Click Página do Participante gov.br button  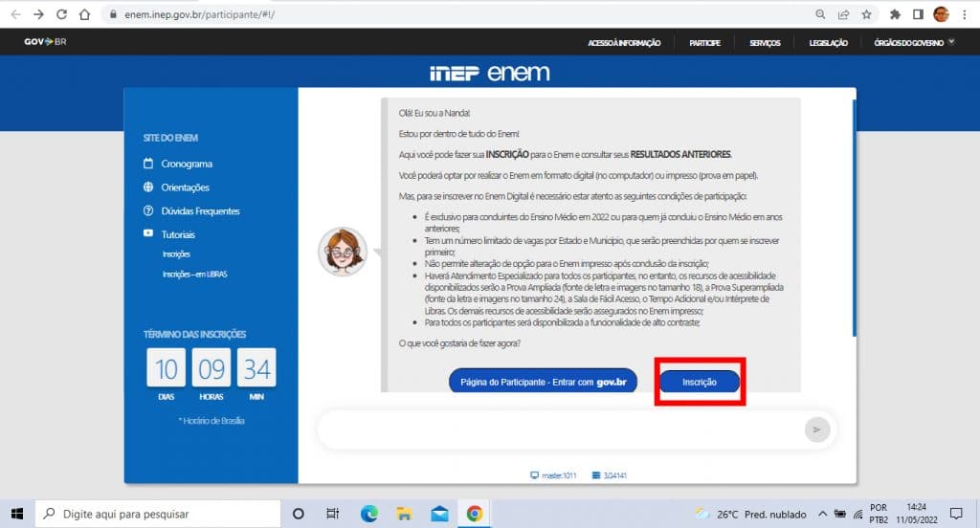click(x=544, y=382)
